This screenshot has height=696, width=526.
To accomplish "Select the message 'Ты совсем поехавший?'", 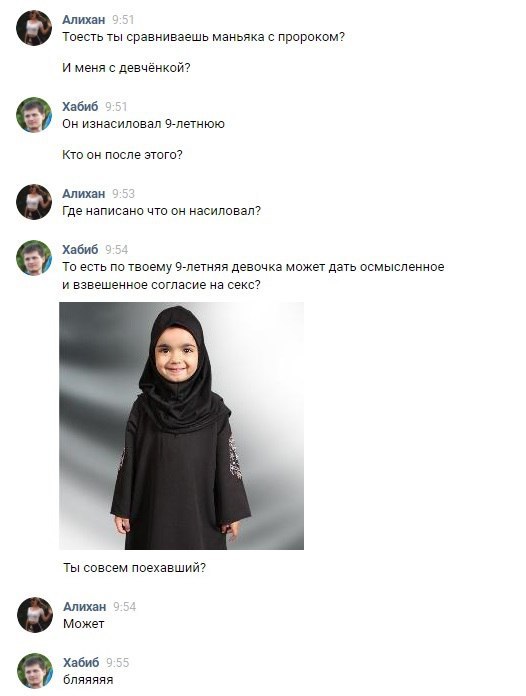I will pyautogui.click(x=134, y=568).
